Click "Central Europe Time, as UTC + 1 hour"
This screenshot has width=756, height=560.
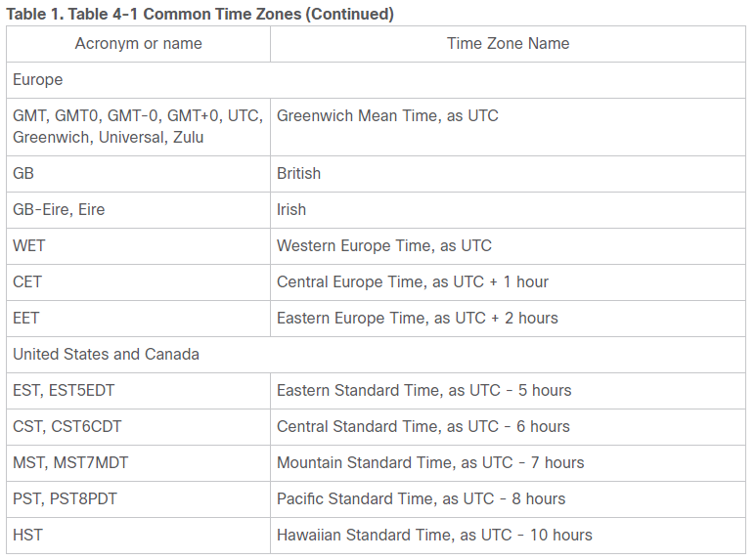coord(413,281)
